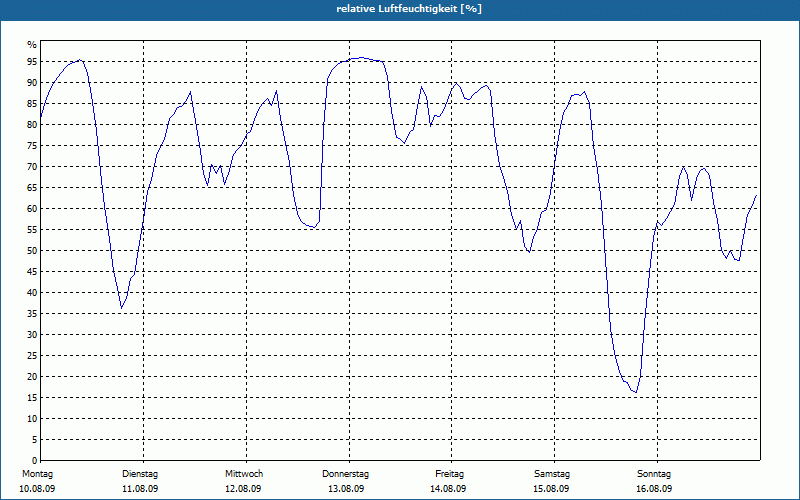Select the 'Montag' day label
Screen dimensions: 800x500
(37, 474)
